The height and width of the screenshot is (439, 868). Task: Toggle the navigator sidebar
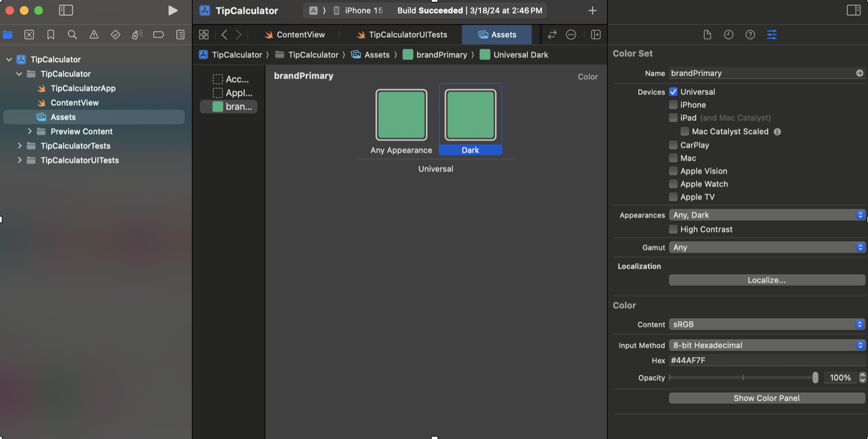click(x=66, y=11)
